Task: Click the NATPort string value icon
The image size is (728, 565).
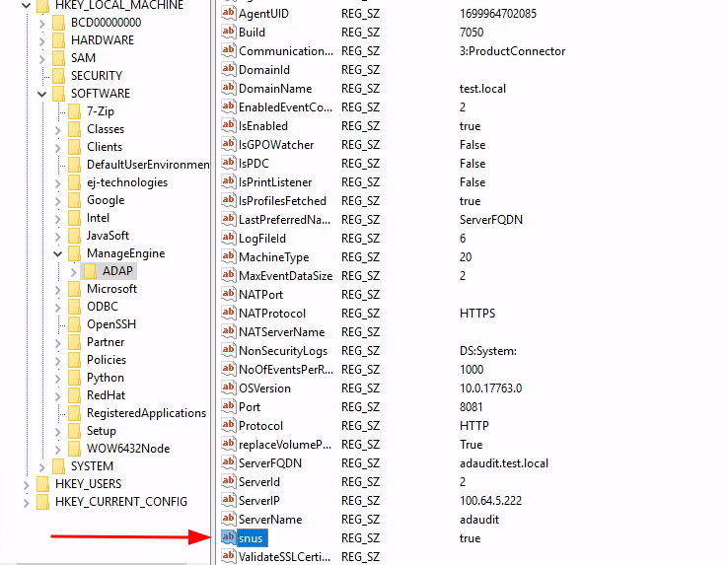Action: tap(228, 294)
